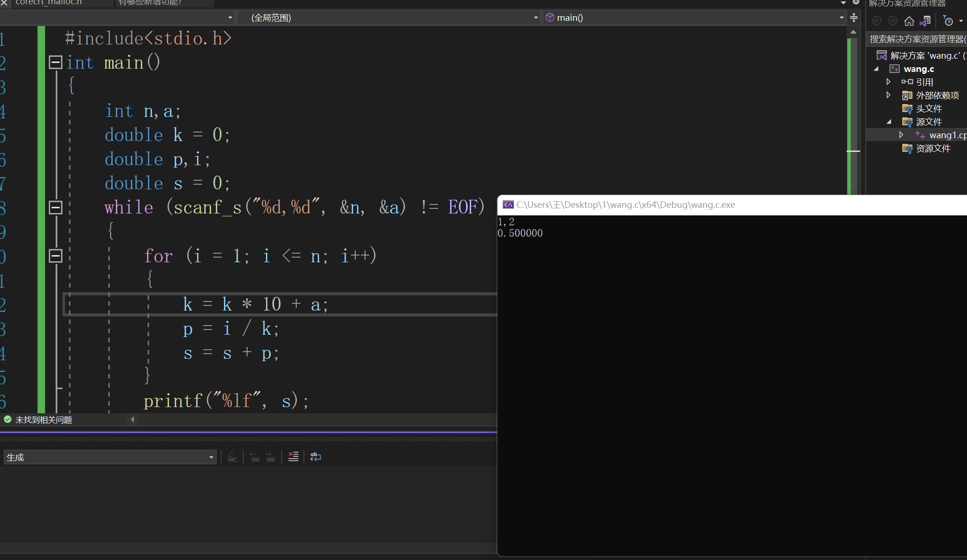
Task: Toggle word wrap in output window
Action: tap(316, 457)
